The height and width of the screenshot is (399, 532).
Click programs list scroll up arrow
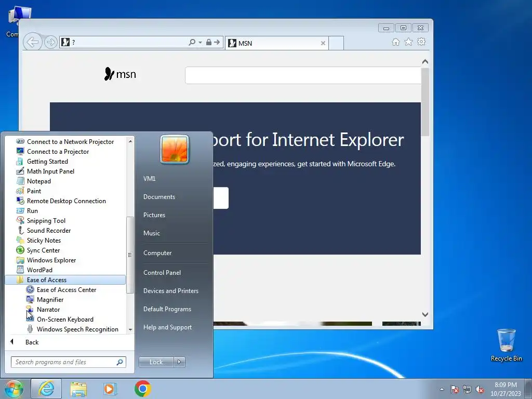tap(130, 141)
